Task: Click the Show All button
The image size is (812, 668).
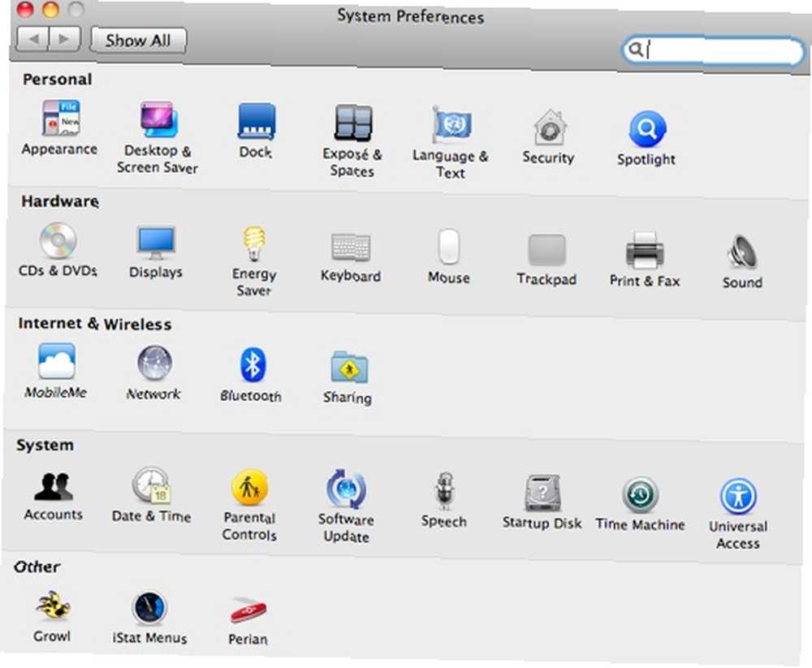Action: click(138, 41)
